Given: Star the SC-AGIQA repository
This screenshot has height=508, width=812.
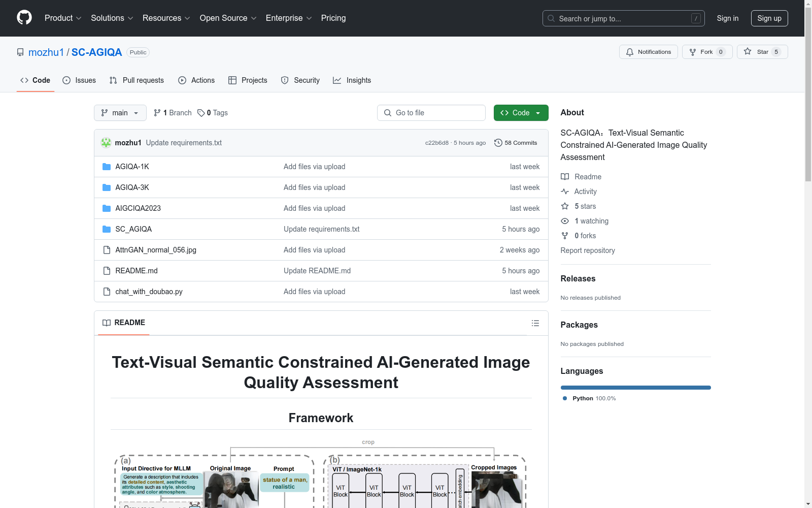Looking at the screenshot, I should coord(762,52).
